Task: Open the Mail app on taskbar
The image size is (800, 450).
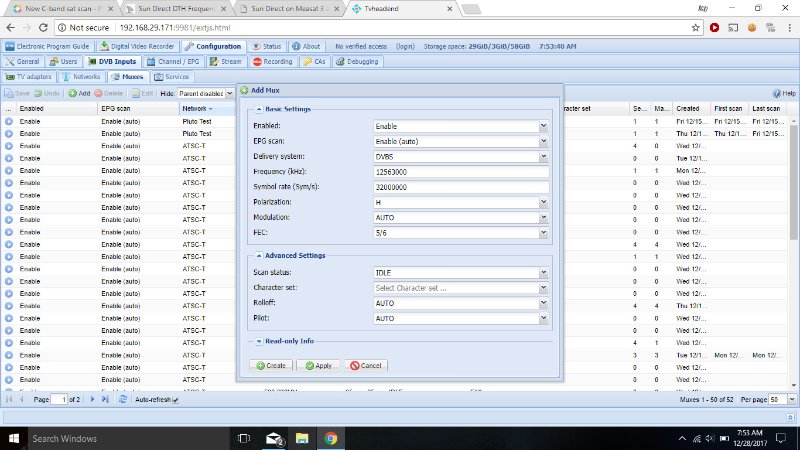Action: [274, 438]
